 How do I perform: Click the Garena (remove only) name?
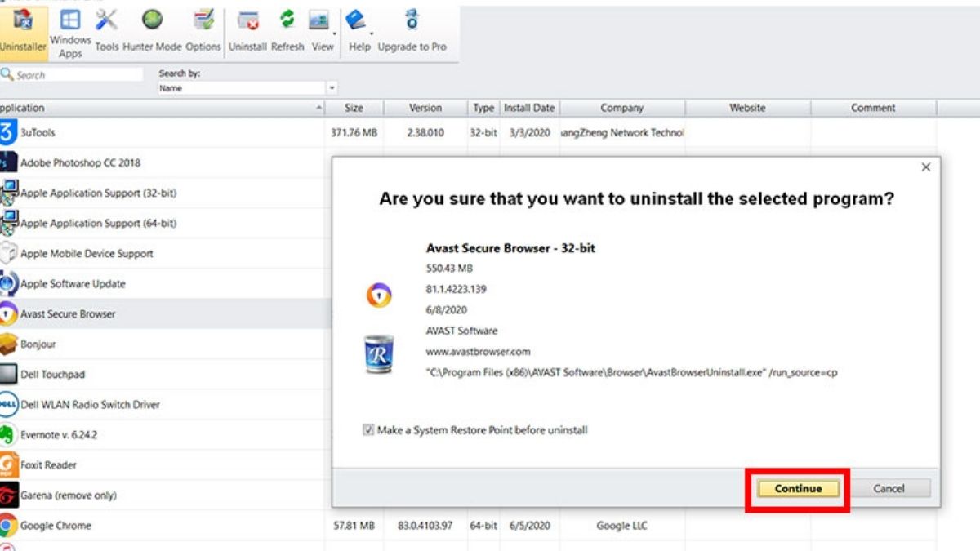click(69, 495)
